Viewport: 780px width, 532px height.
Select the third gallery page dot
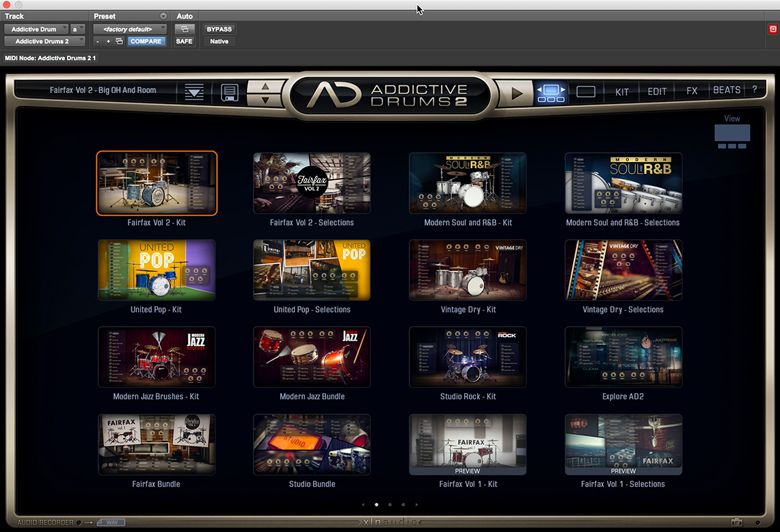click(x=403, y=505)
